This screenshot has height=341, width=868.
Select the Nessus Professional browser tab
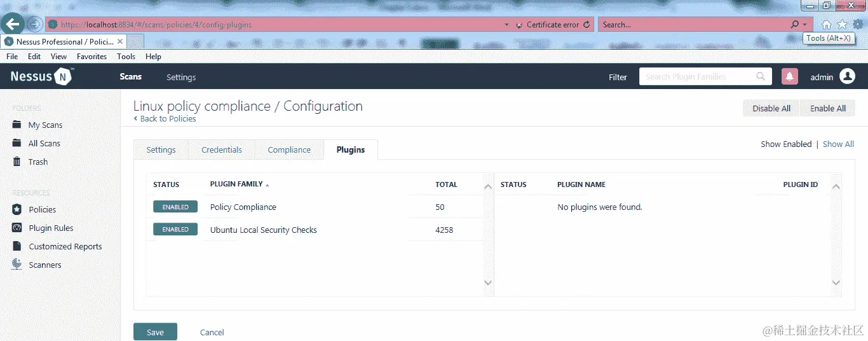[62, 41]
